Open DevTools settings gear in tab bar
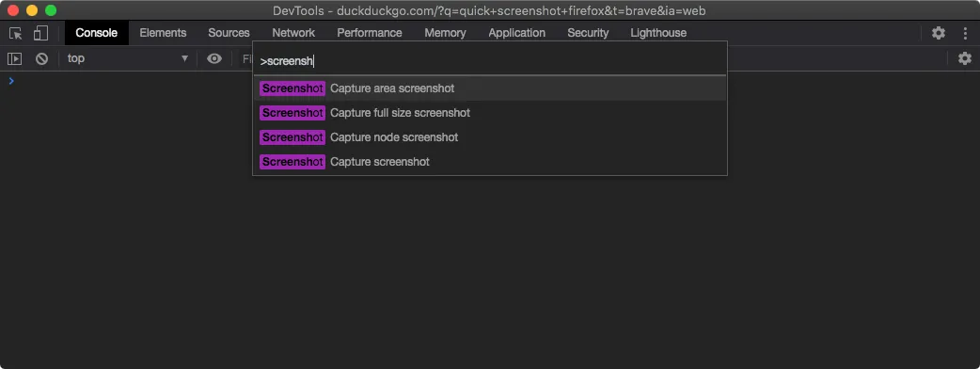This screenshot has height=369, width=980. [x=938, y=33]
